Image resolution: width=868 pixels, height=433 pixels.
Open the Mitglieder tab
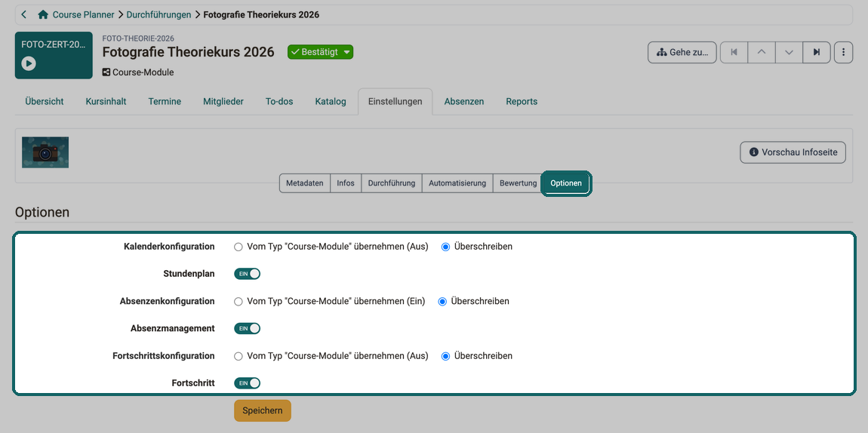pos(223,102)
